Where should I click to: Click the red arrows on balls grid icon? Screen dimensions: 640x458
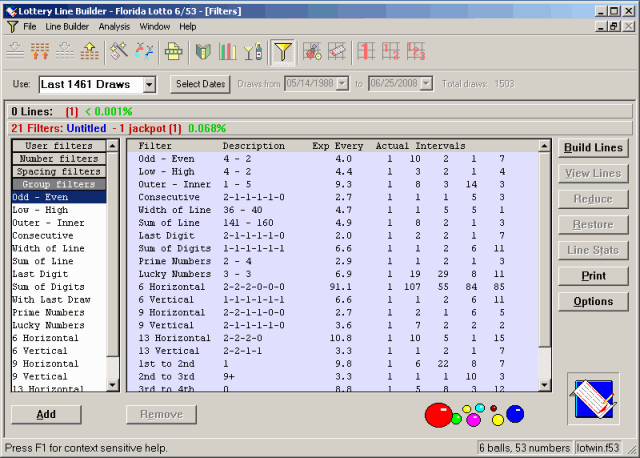40,52
